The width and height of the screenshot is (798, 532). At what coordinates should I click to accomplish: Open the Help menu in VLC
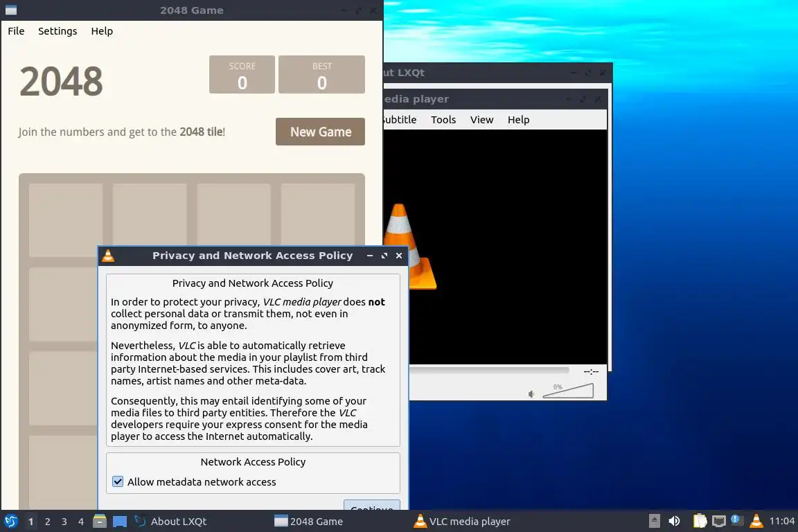pyautogui.click(x=519, y=120)
